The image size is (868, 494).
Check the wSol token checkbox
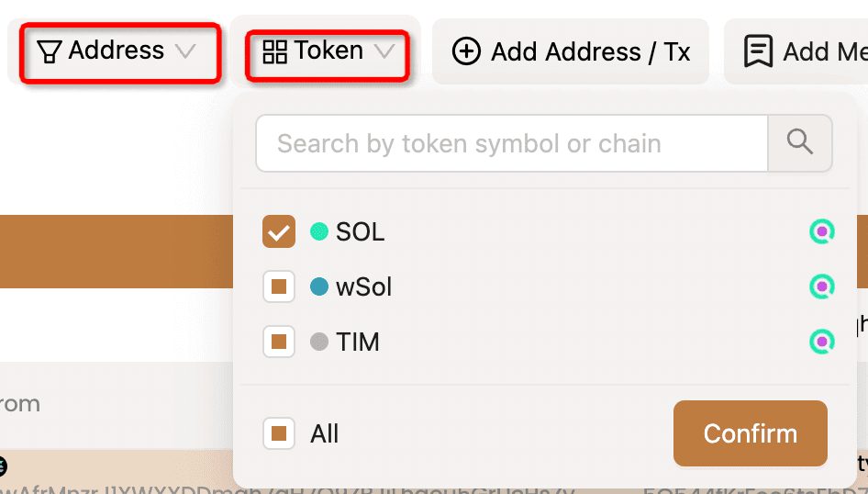[x=279, y=287]
